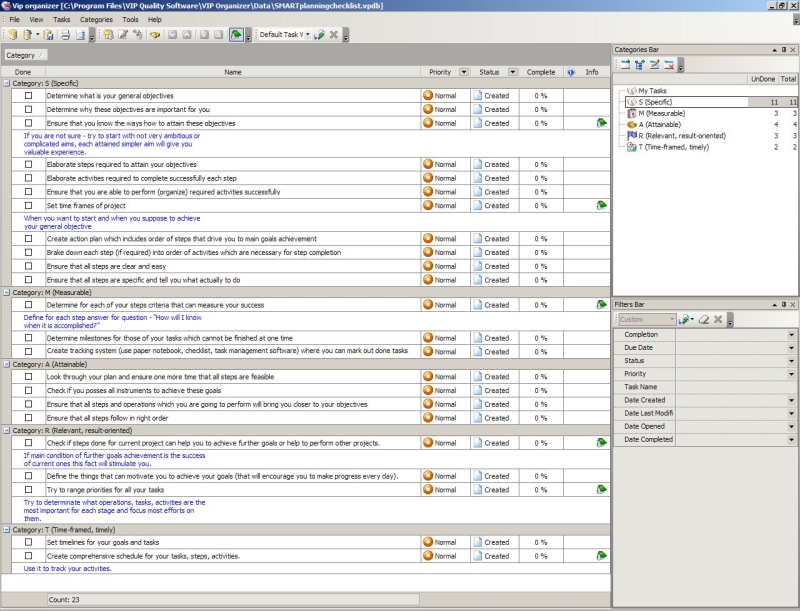Click the Print icon in the main toolbar
This screenshot has height=611, width=800.
pos(65,35)
